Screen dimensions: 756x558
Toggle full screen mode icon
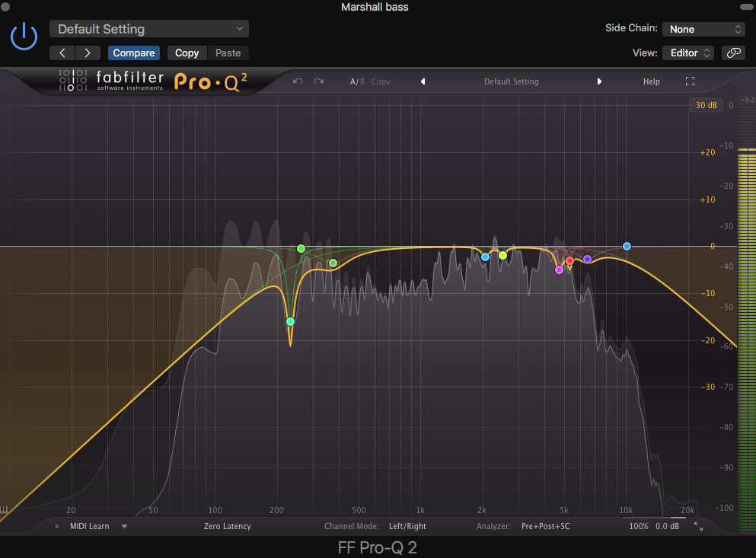pos(690,81)
